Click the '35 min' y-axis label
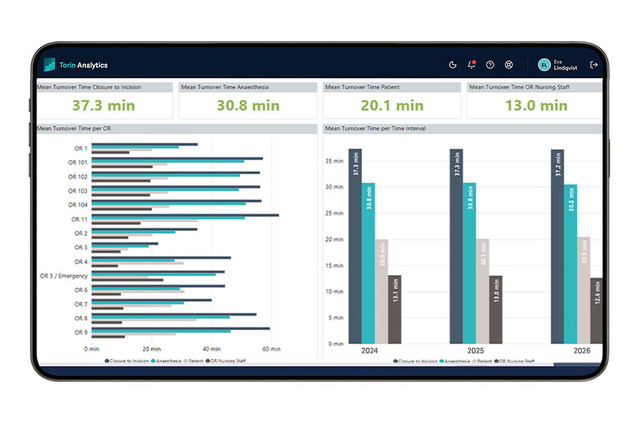This screenshot has height=427, width=640. point(334,161)
